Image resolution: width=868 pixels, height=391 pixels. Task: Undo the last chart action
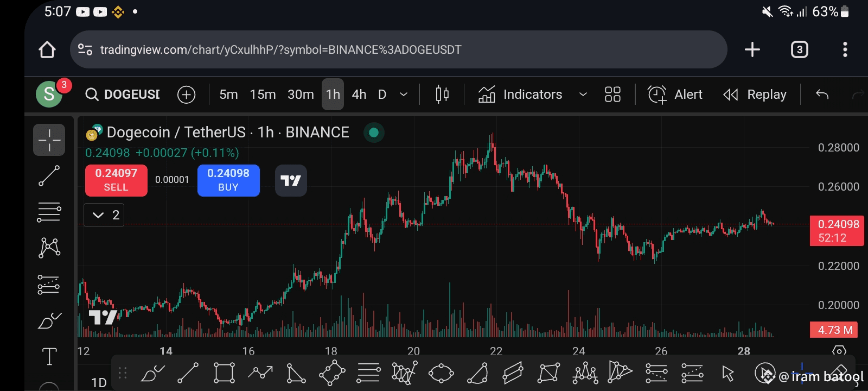[822, 94]
